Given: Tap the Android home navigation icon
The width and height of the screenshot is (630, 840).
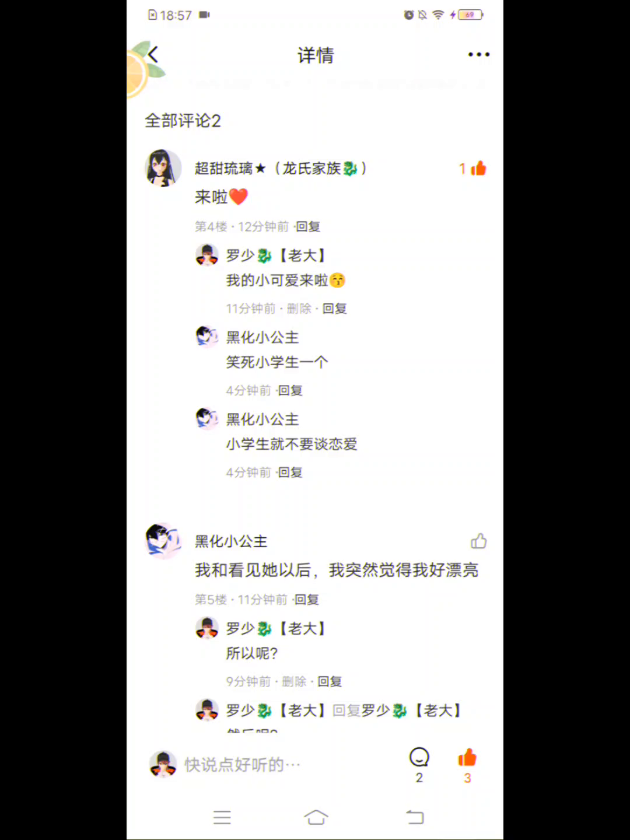Looking at the screenshot, I should [x=316, y=817].
